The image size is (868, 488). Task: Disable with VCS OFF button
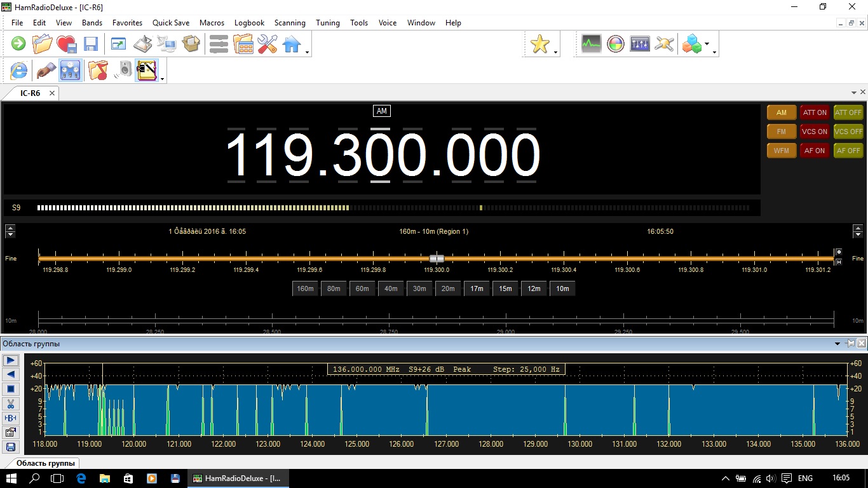pos(848,132)
